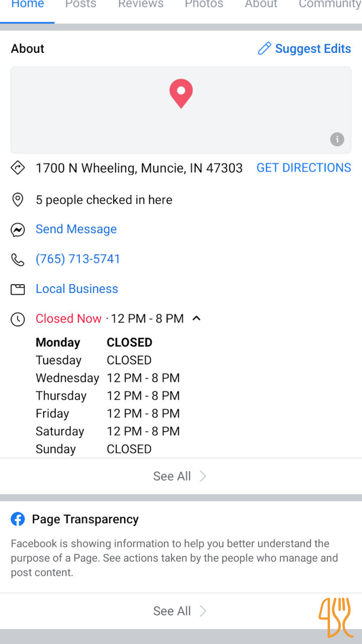Open map info icon

point(337,139)
